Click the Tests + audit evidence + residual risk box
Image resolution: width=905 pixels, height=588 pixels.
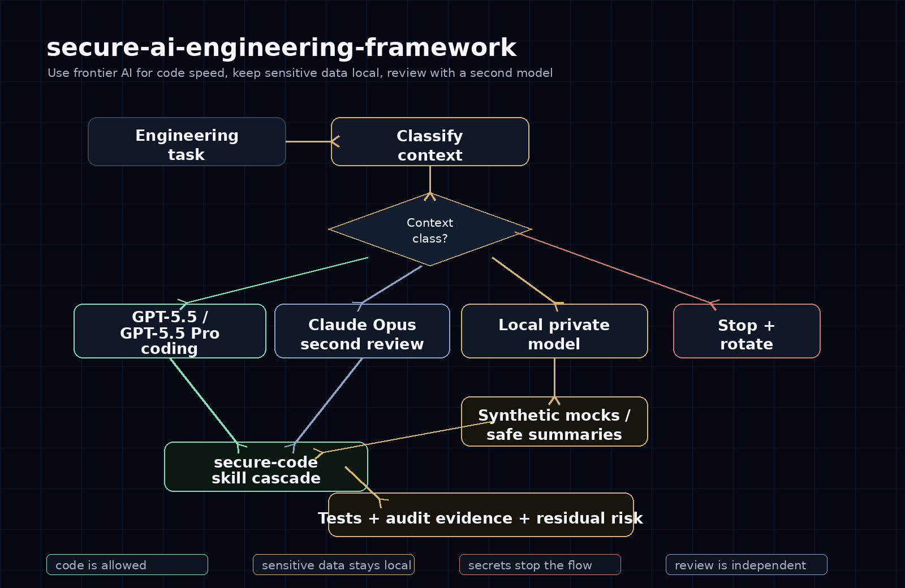481,514
